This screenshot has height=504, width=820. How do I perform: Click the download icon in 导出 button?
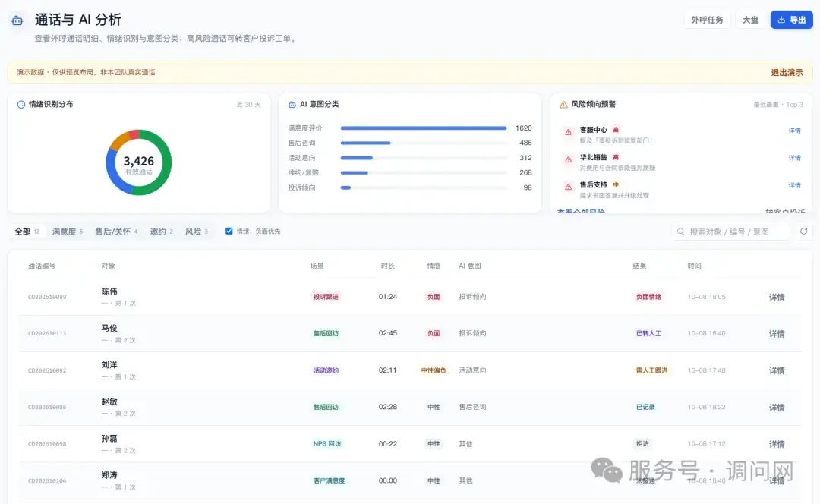coord(781,20)
